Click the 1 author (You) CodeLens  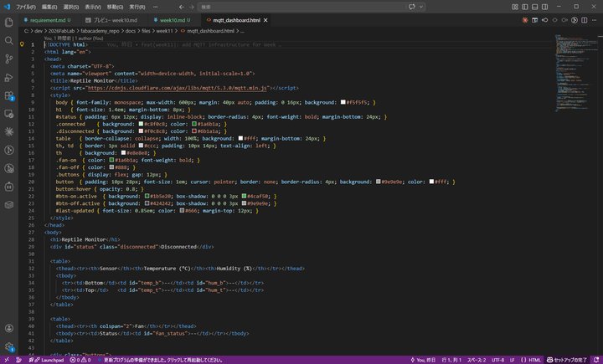coord(89,38)
